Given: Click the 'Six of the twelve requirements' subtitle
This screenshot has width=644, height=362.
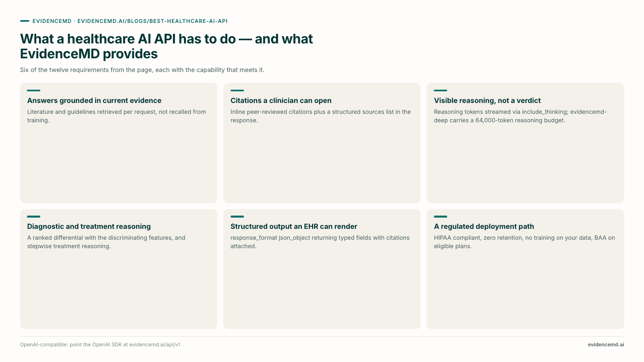Looking at the screenshot, I should point(142,70).
